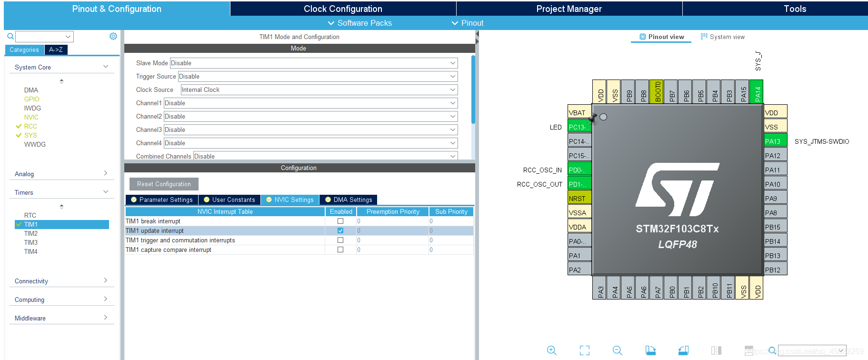The width and height of the screenshot is (868, 360).
Task: Open the Slave Mode dropdown
Action: pos(314,63)
